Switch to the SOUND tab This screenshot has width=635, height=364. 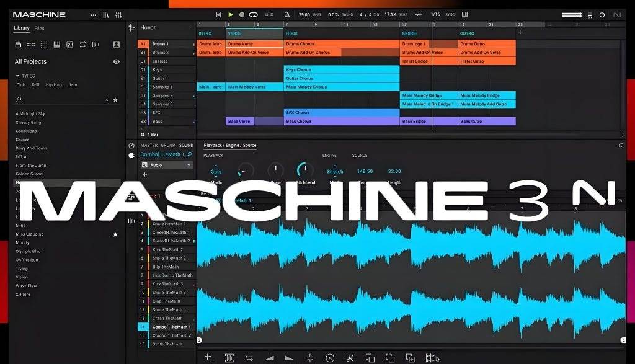pyautogui.click(x=186, y=145)
